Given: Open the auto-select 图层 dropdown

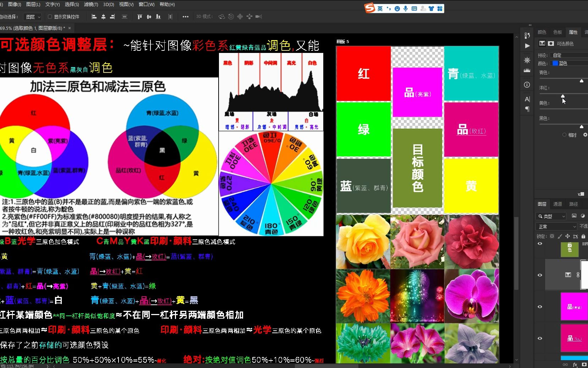Looking at the screenshot, I should pos(32,16).
